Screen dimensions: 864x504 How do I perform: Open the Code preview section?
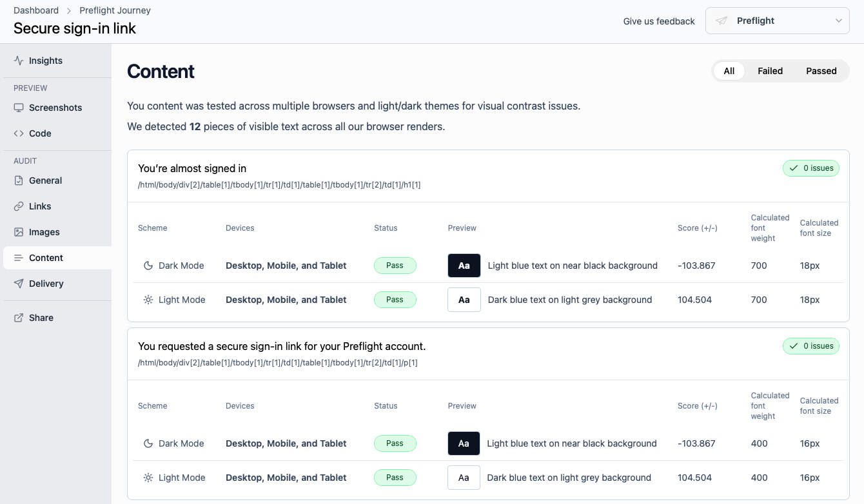point(19,133)
